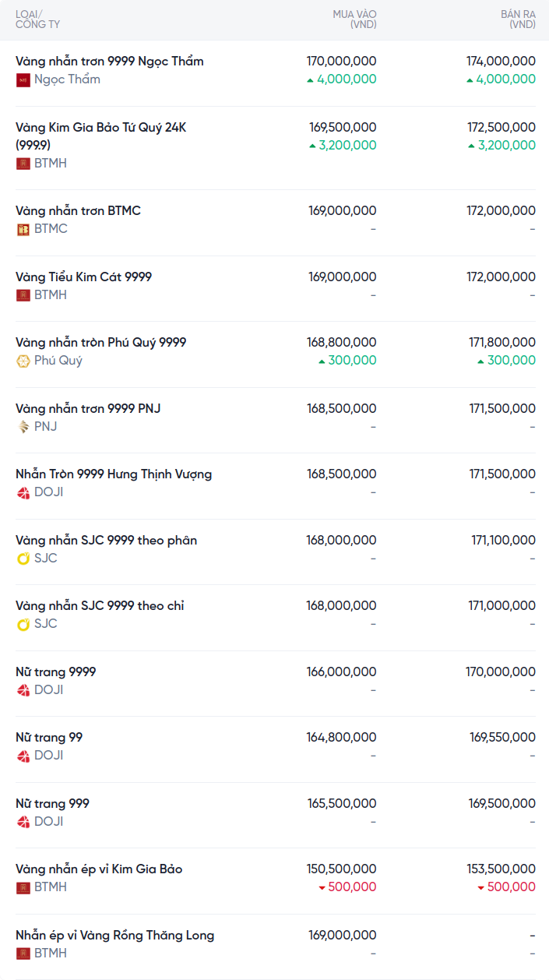The image size is (549, 980).
Task: Click the LOẠI/CÔNG TY column header
Action: click(37, 19)
